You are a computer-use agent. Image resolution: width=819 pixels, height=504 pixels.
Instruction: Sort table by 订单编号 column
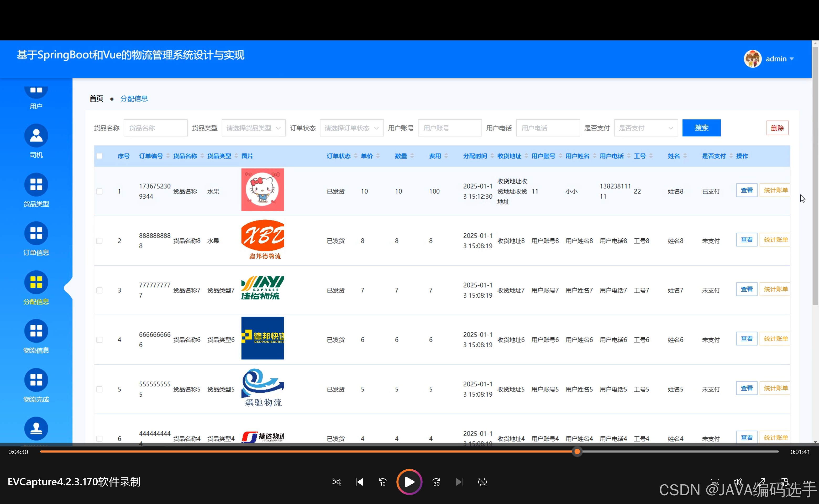168,156
